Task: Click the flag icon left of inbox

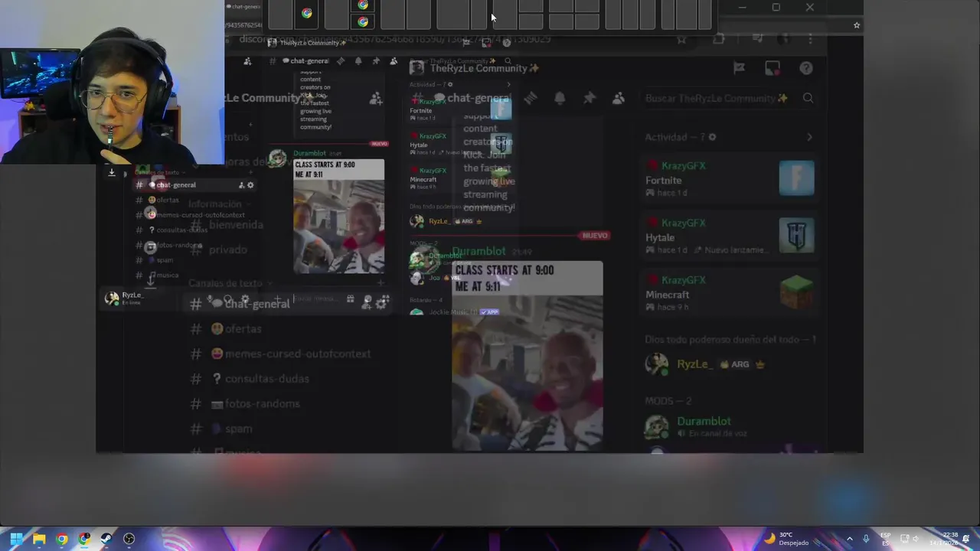Action: pyautogui.click(x=739, y=68)
